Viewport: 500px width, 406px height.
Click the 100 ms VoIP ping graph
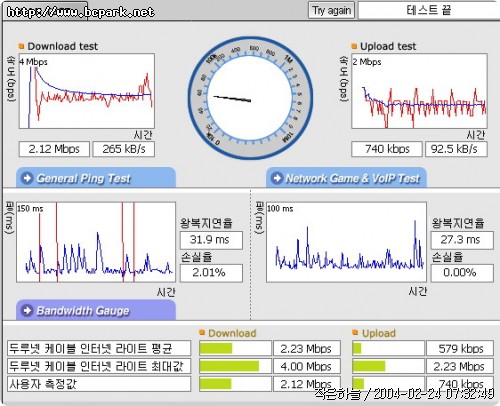tap(346, 242)
